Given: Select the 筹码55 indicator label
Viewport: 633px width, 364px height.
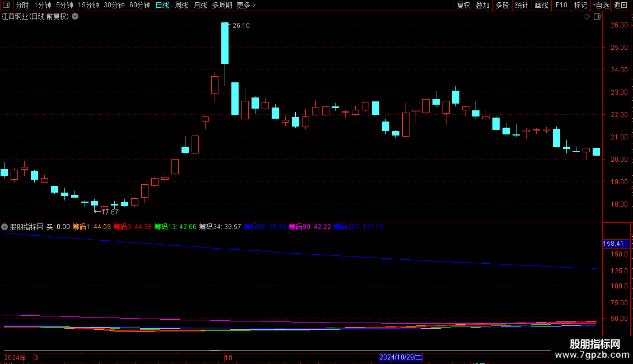Looking at the screenshot, I should tap(265, 227).
